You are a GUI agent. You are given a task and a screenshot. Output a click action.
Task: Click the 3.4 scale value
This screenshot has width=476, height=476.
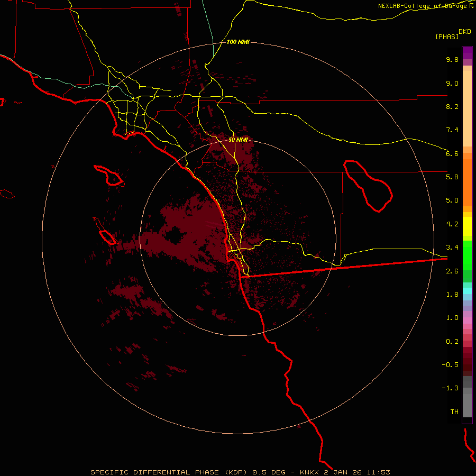click(x=452, y=248)
